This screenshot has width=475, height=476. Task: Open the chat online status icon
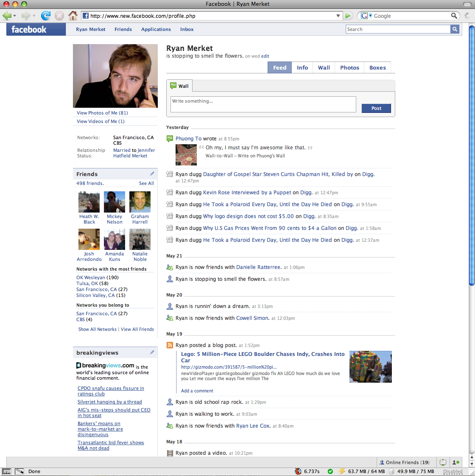coord(456,462)
